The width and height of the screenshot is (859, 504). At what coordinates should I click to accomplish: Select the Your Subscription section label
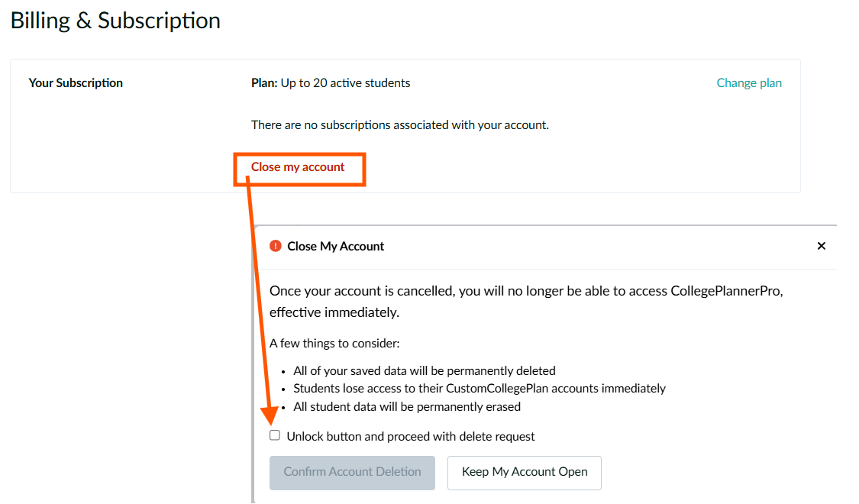point(76,82)
